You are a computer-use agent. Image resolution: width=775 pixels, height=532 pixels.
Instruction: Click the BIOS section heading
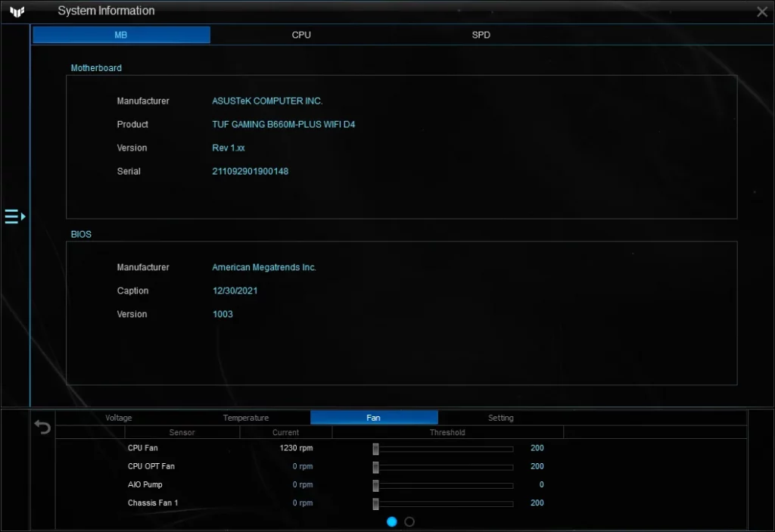coord(81,235)
